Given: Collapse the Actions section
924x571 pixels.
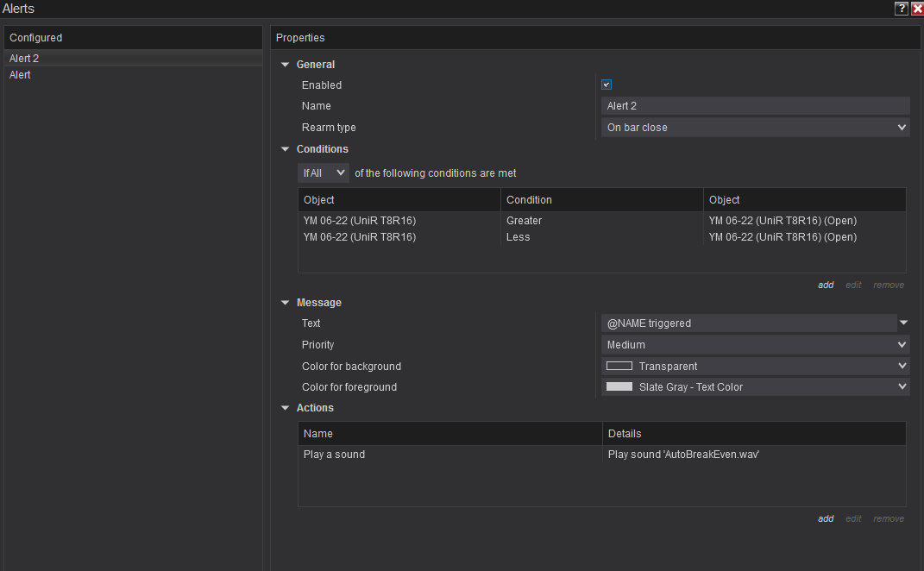Looking at the screenshot, I should click(x=286, y=408).
